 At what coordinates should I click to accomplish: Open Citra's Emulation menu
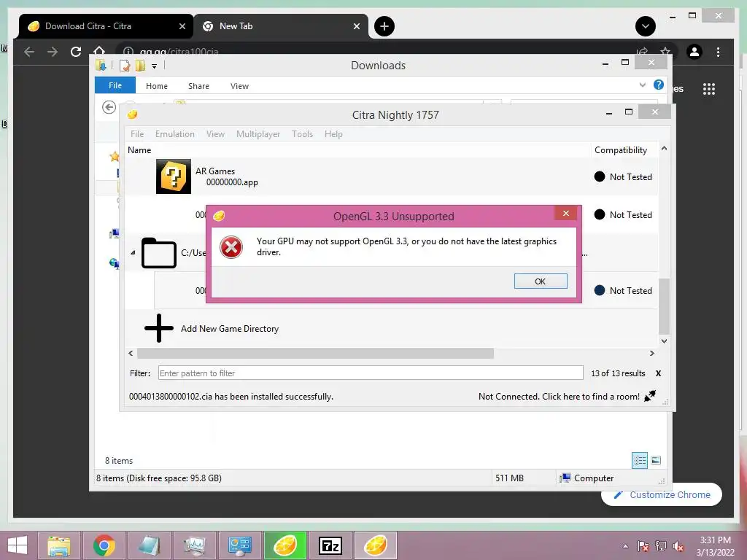coord(175,134)
